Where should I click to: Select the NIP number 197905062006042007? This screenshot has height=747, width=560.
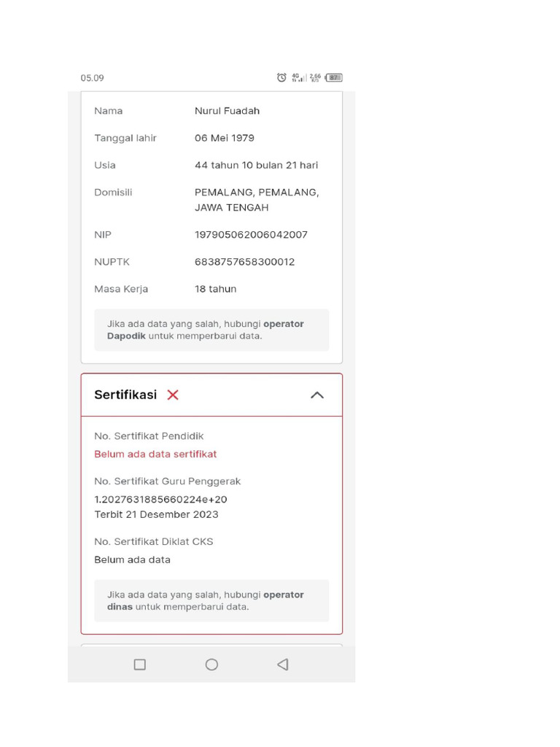(251, 235)
